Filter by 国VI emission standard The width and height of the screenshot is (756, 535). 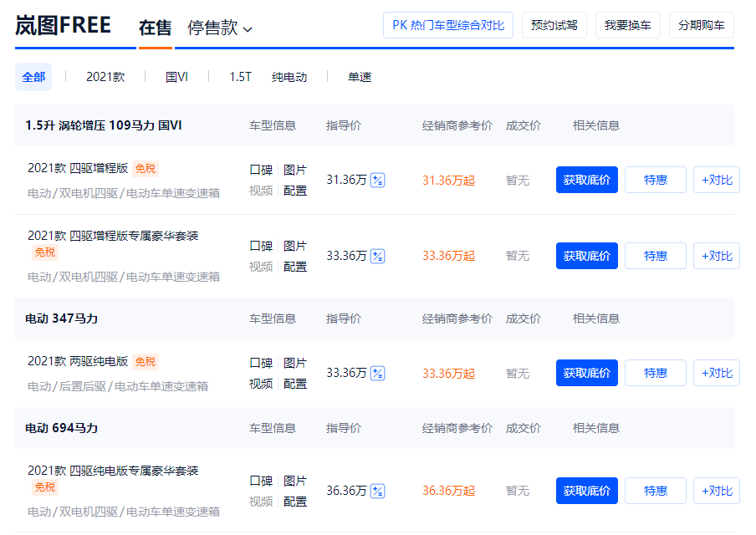tap(176, 77)
